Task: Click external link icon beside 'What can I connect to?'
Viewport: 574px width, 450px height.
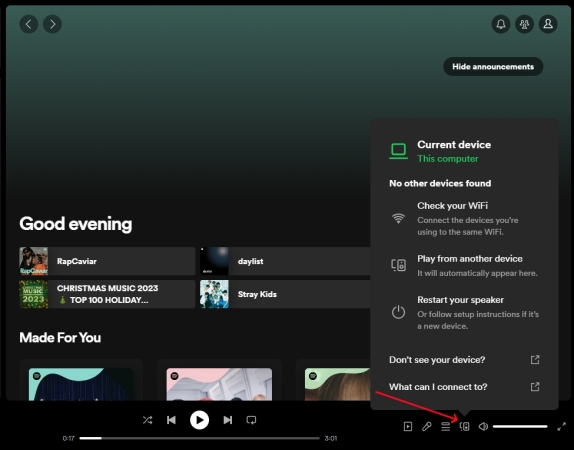Action: pyautogui.click(x=535, y=387)
